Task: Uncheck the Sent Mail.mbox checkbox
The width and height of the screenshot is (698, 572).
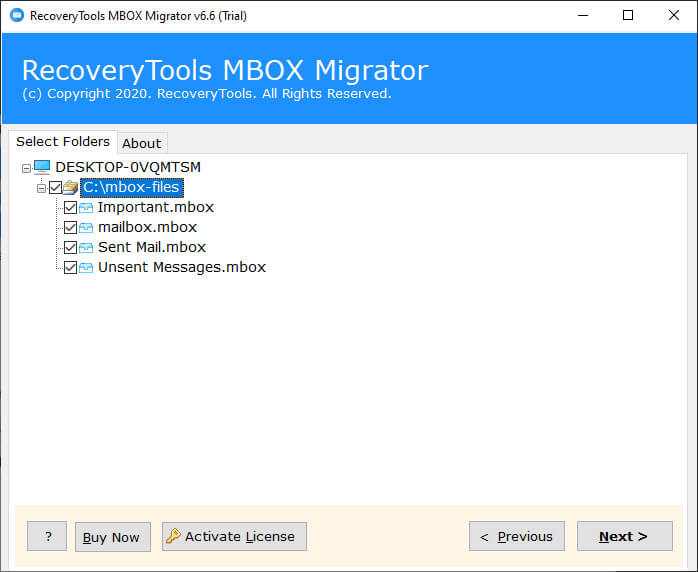Action: tap(70, 247)
